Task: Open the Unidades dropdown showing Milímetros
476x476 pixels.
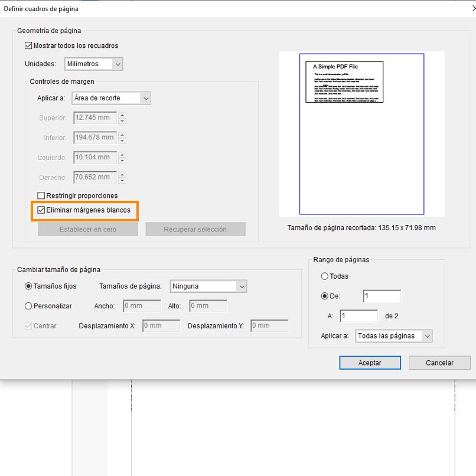Action: pos(94,64)
